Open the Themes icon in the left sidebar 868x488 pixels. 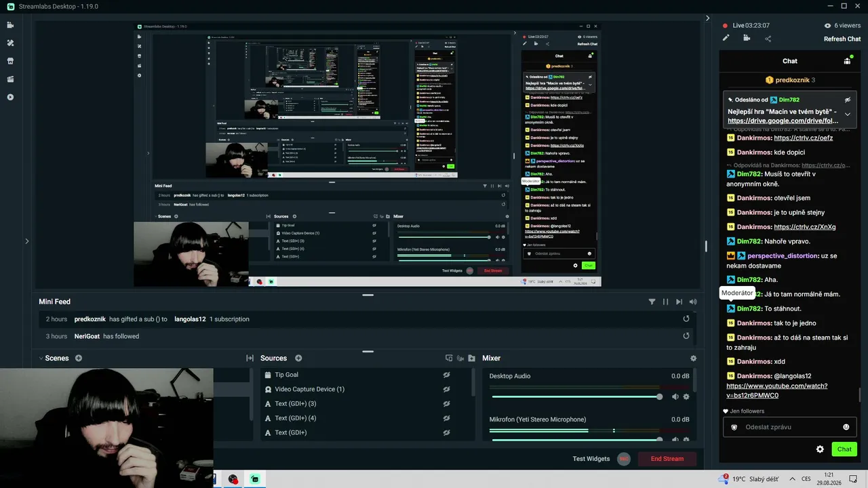coord(10,43)
